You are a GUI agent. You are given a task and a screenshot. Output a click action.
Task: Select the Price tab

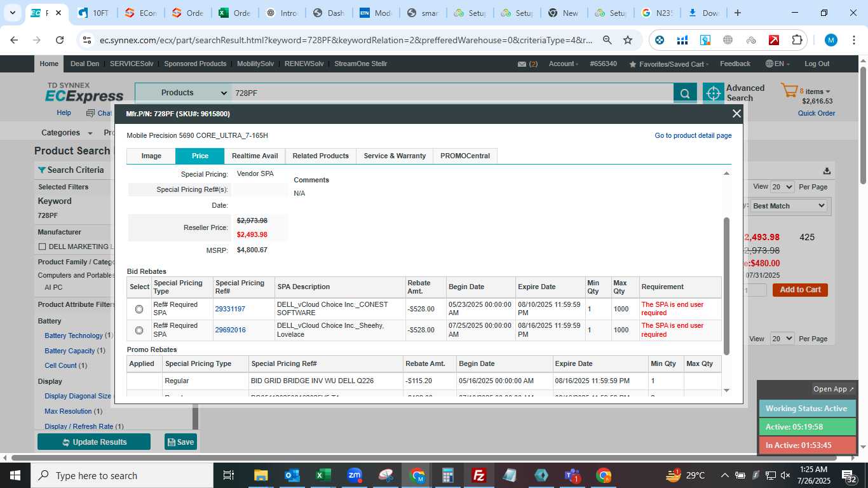coord(200,156)
